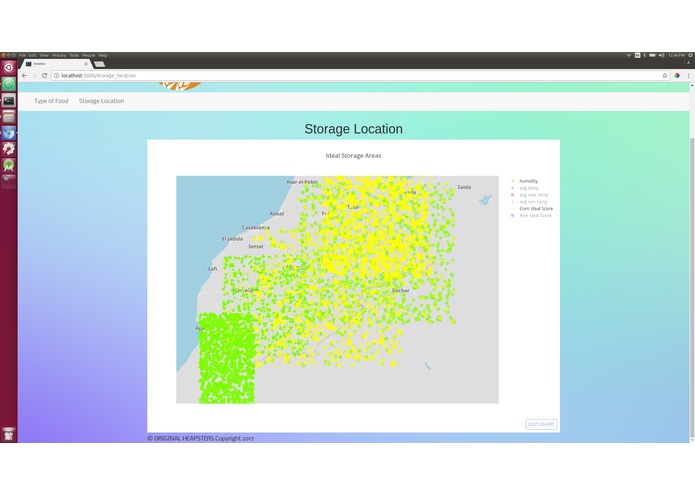Open the Bluetooth indicator in the top panel
Viewport: 695px width, 494px height.
point(644,55)
